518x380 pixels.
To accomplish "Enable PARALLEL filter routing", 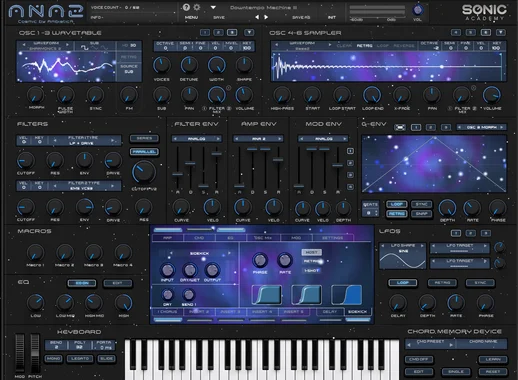I will pyautogui.click(x=144, y=152).
